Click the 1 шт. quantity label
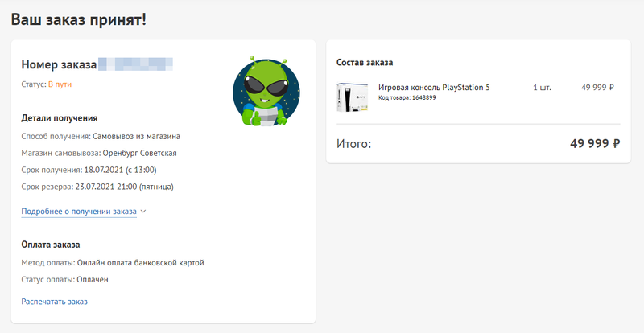644x333 pixels. coord(542,87)
